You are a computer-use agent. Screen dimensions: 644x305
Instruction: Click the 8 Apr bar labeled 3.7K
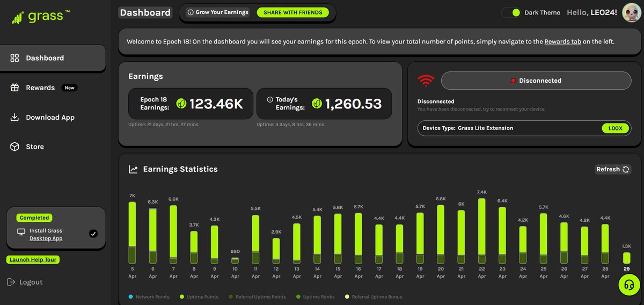pyautogui.click(x=194, y=248)
